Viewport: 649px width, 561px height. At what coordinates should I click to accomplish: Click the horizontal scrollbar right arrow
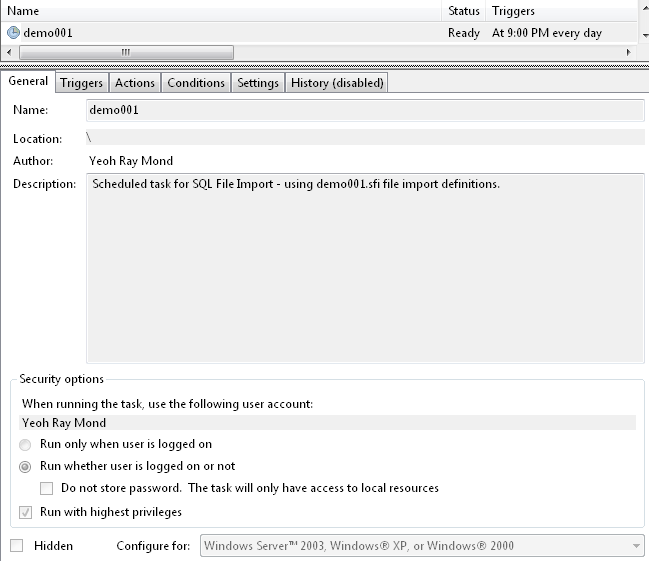628,52
